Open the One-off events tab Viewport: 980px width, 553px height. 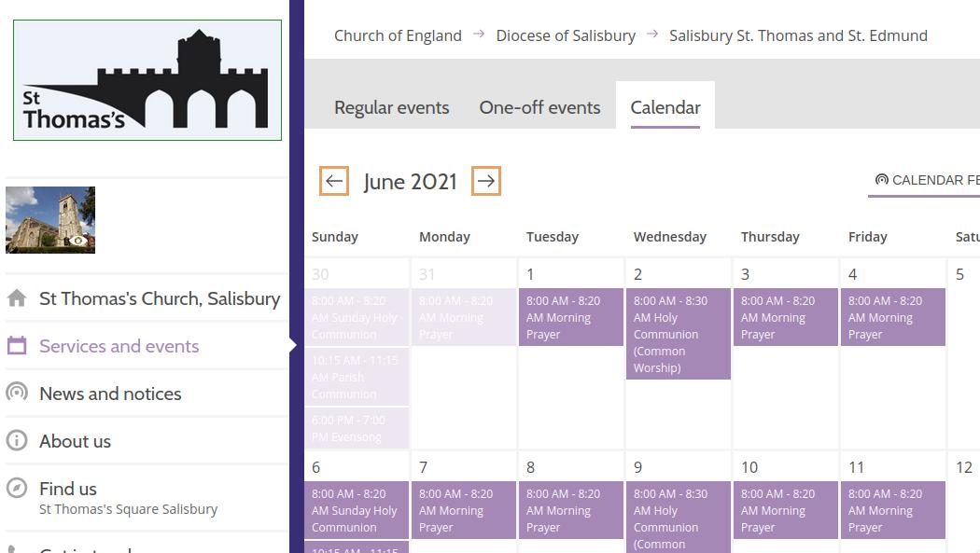tap(539, 107)
